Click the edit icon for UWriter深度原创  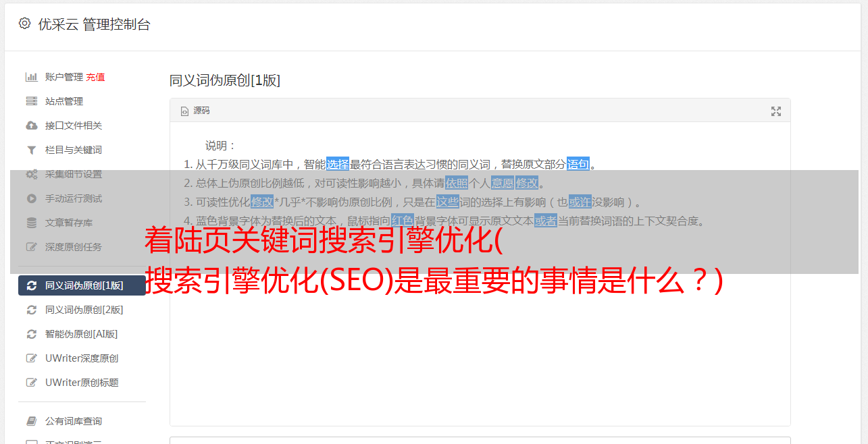[31, 358]
